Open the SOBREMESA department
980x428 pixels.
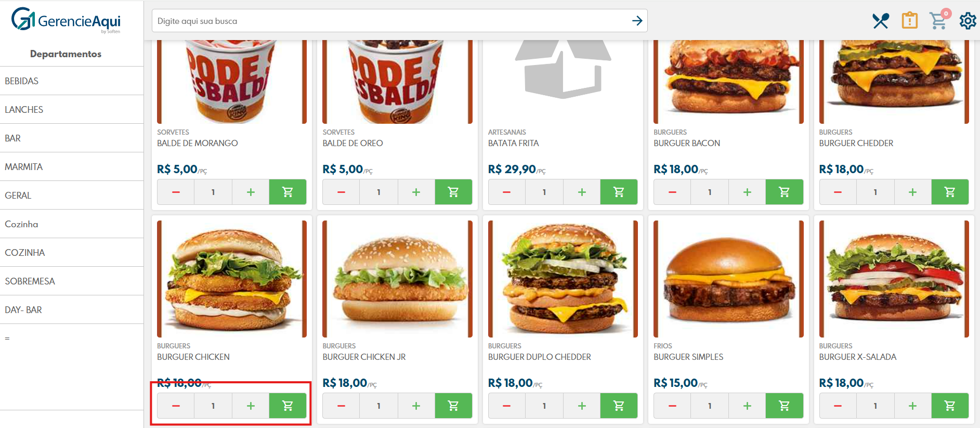coord(72,281)
